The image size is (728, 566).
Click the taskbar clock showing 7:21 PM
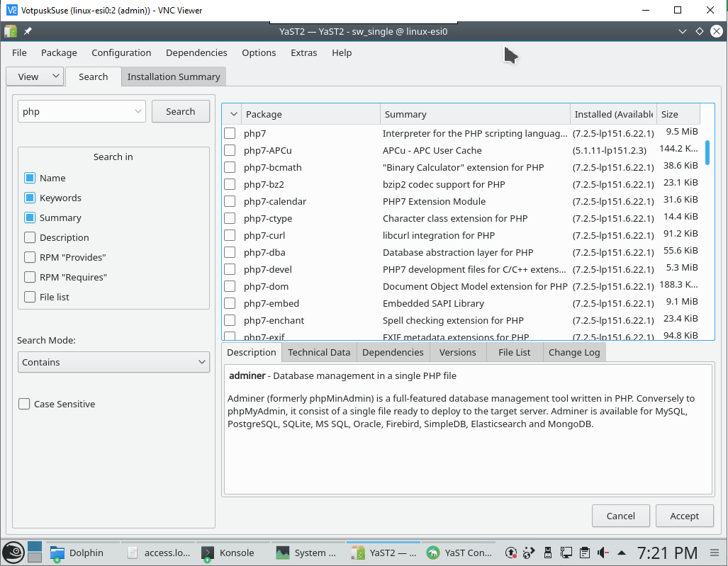coord(667,553)
